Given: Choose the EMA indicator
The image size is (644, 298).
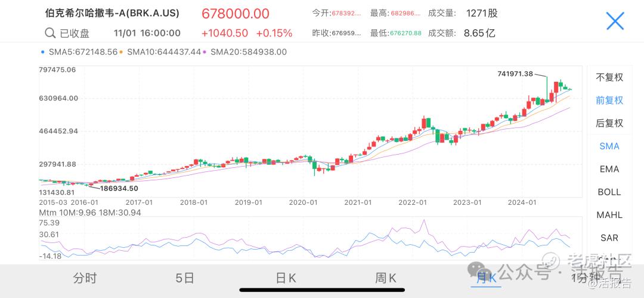Looking at the screenshot, I should click(609, 169).
